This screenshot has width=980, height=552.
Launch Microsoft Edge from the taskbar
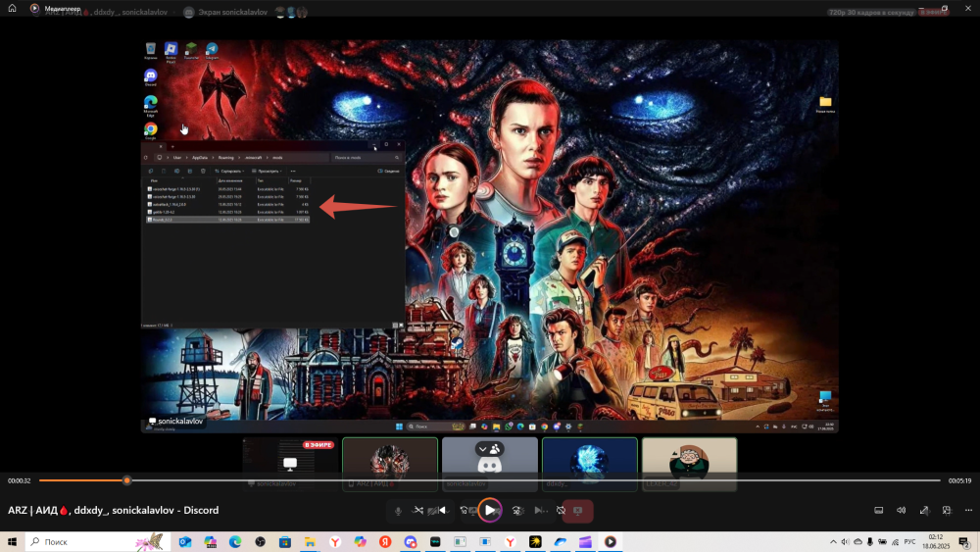click(x=235, y=542)
